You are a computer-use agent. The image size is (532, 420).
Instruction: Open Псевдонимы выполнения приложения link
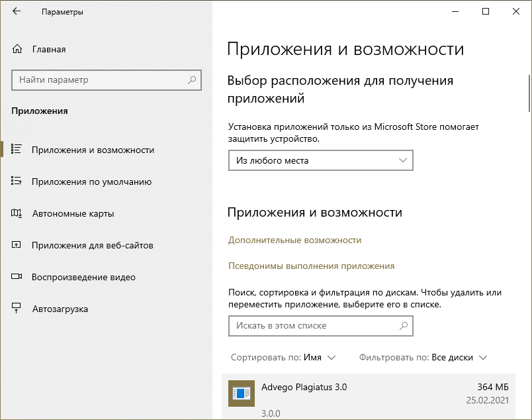(x=311, y=266)
